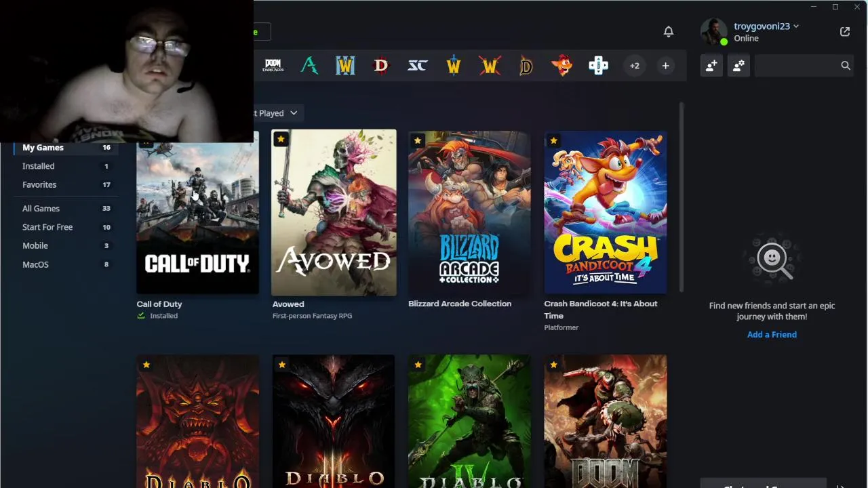Toggle the favorite star on the Diablo card
The height and width of the screenshot is (488, 868).
(x=146, y=365)
